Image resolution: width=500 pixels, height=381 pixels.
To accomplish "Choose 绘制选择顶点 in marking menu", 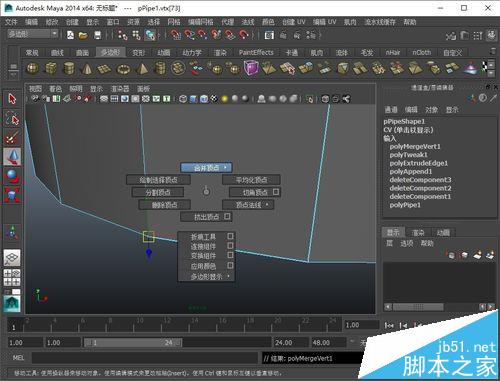I will click(158, 180).
